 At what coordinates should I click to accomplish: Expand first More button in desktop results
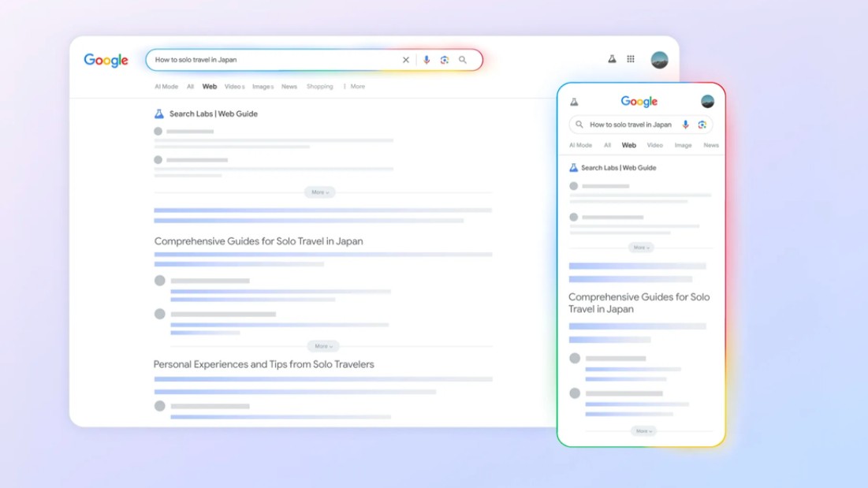coord(320,192)
